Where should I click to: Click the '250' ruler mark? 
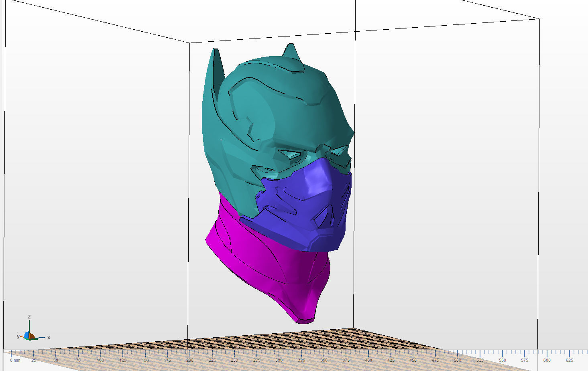click(234, 360)
